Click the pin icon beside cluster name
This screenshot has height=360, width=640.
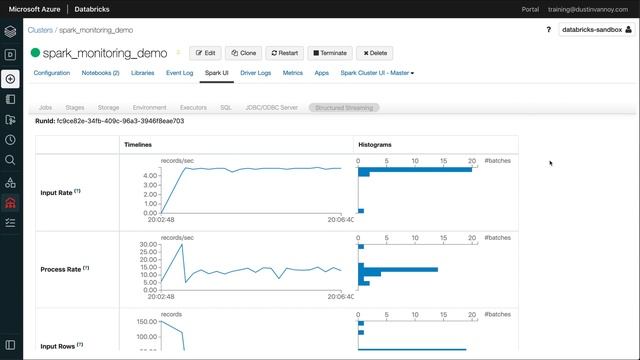178,53
